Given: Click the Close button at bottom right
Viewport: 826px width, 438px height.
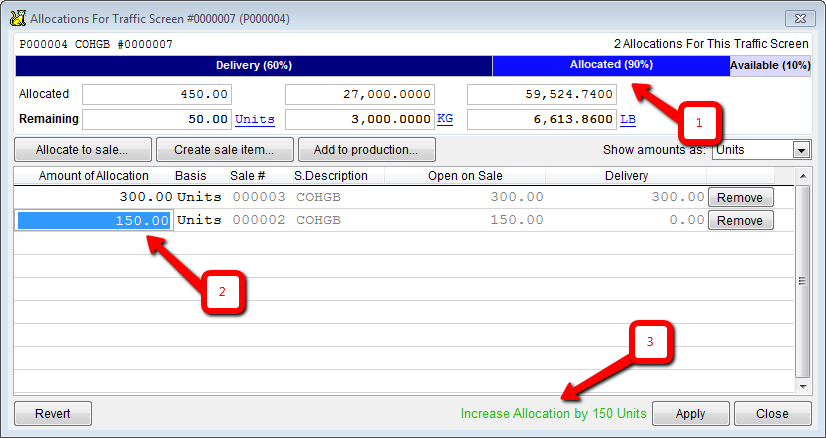Looking at the screenshot, I should click(x=772, y=414).
